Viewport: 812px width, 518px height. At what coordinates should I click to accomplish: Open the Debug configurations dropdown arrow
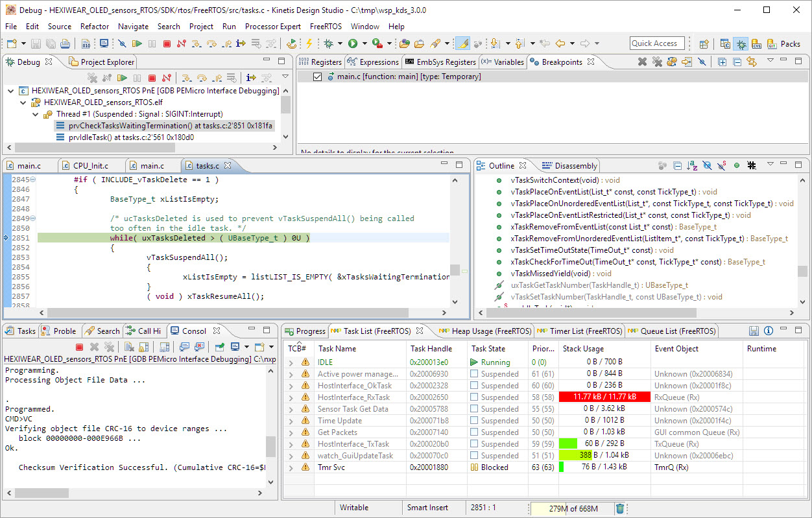[340, 43]
